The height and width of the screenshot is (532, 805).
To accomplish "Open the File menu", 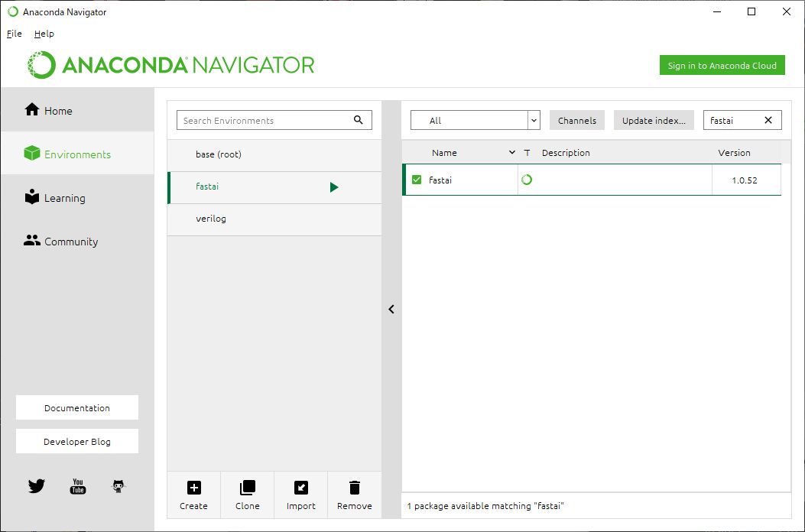I will 14,34.
